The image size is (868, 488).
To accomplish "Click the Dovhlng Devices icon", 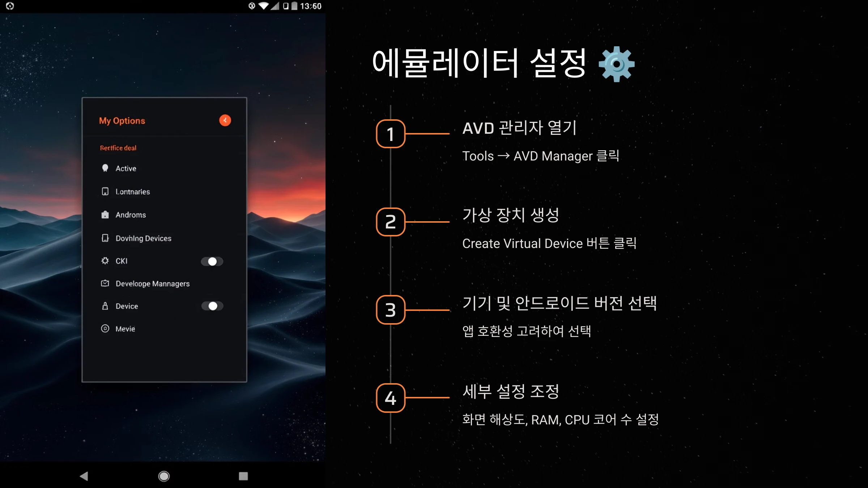I will click(x=105, y=238).
